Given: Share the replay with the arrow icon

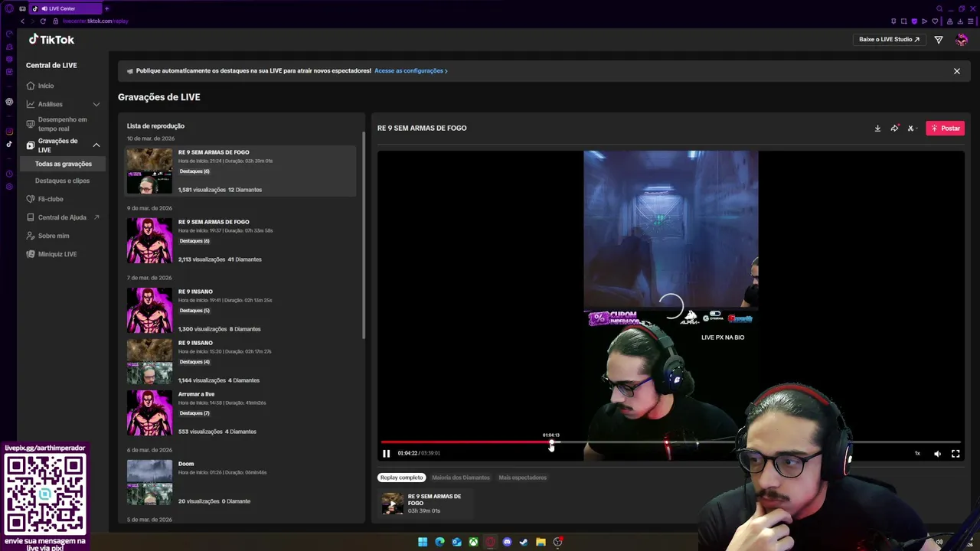Looking at the screenshot, I should coord(894,128).
